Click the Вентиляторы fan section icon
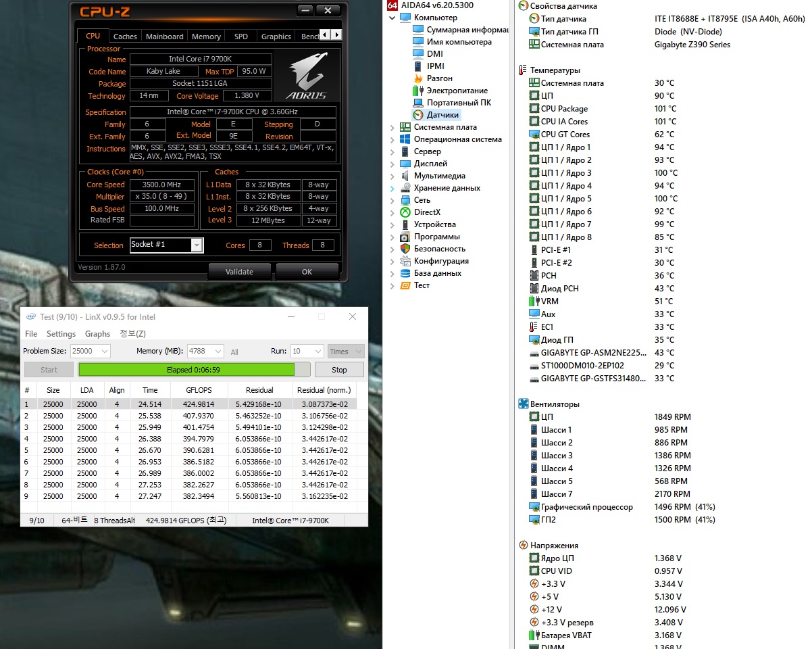This screenshot has width=812, height=649. 523,404
